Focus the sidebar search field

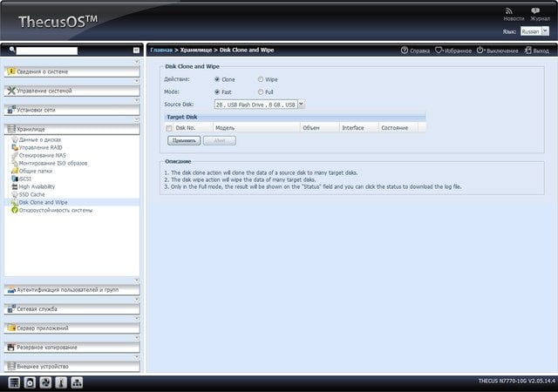[46, 51]
